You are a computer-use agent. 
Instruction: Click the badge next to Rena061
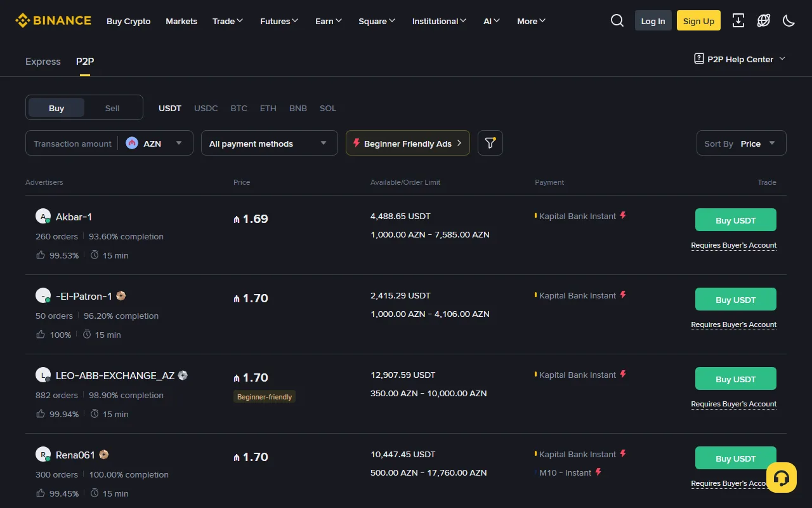pyautogui.click(x=104, y=455)
